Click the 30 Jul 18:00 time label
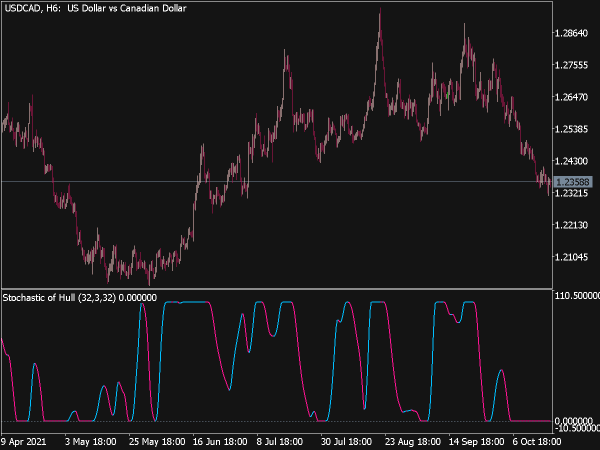600x450 pixels. click(346, 442)
